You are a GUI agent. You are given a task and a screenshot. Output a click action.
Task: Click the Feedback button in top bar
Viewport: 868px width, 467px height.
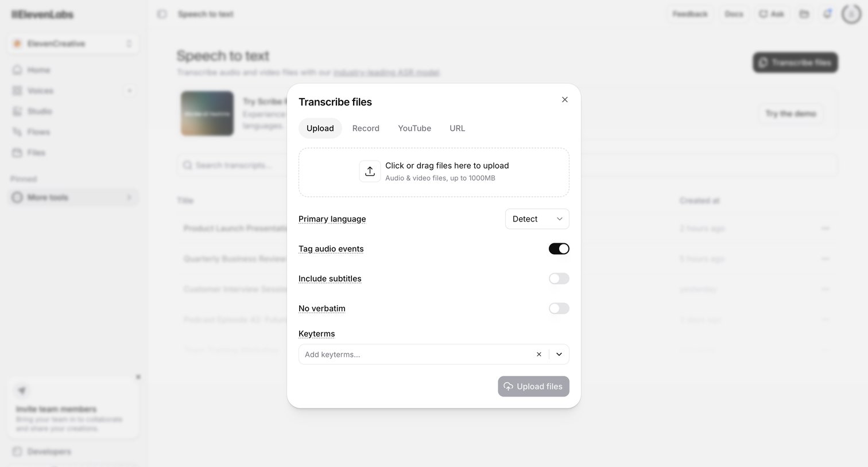click(690, 14)
